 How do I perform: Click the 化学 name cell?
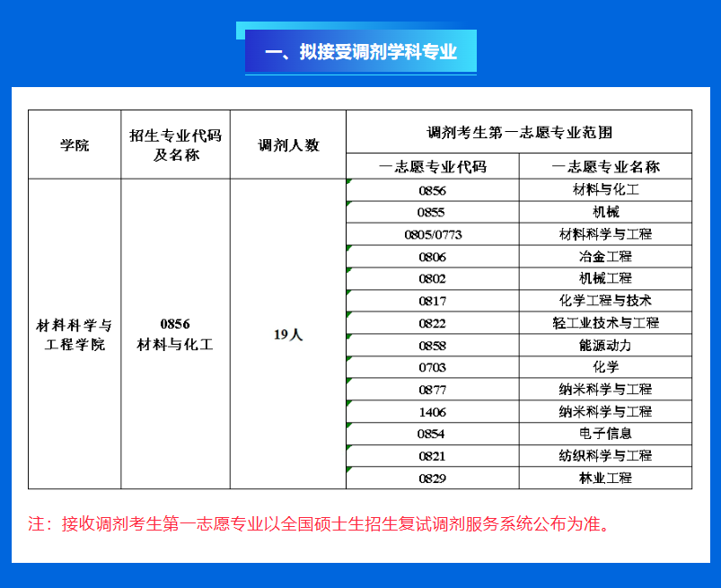pyautogui.click(x=605, y=367)
